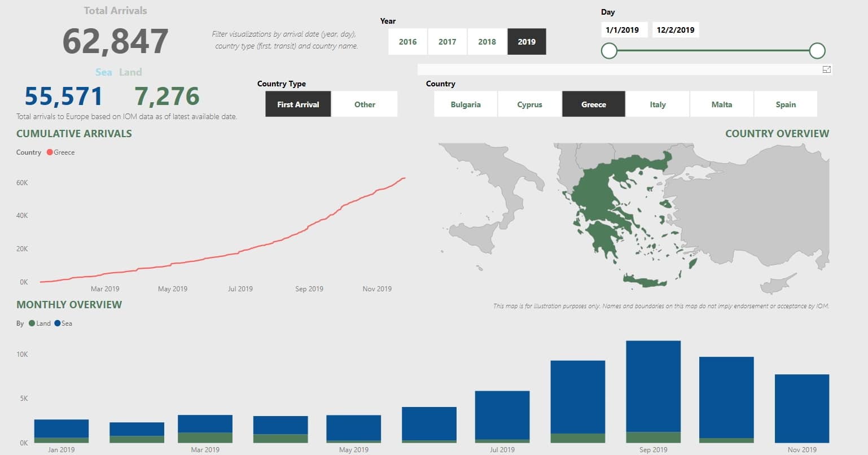The image size is (868, 455).
Task: Click Nov 2019 bar in monthly chart
Action: (x=802, y=408)
